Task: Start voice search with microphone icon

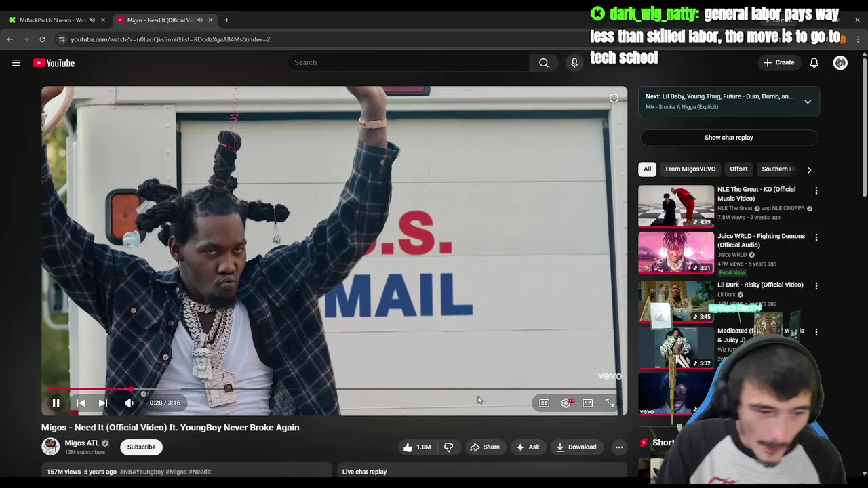Action: tap(574, 62)
